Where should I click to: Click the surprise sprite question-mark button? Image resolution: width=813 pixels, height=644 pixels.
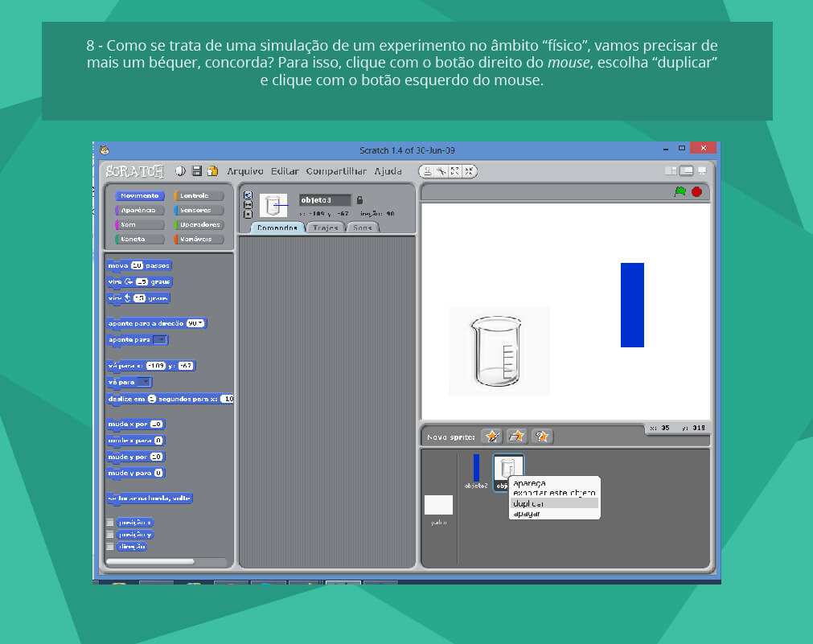(x=542, y=437)
